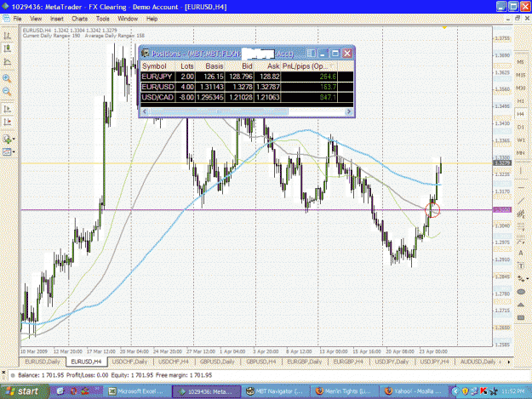Click the Positions window layout icon

coord(311,54)
